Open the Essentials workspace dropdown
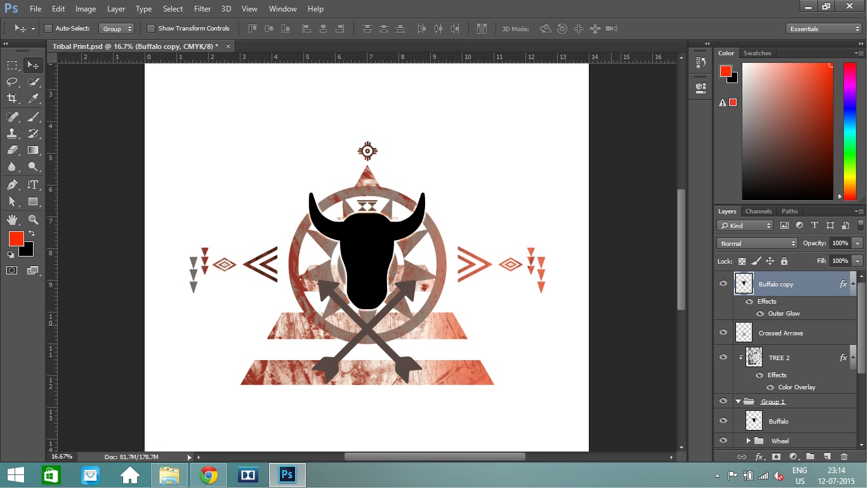Image resolution: width=868 pixels, height=489 pixels. 823,29
